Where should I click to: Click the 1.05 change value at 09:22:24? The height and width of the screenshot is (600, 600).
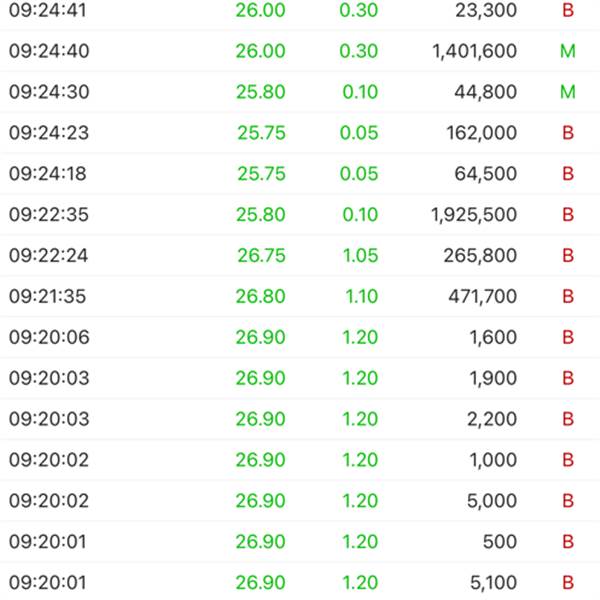pyautogui.click(x=361, y=256)
